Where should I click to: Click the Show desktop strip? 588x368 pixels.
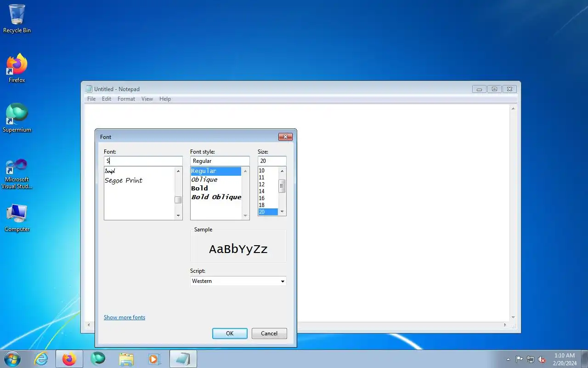pos(584,359)
